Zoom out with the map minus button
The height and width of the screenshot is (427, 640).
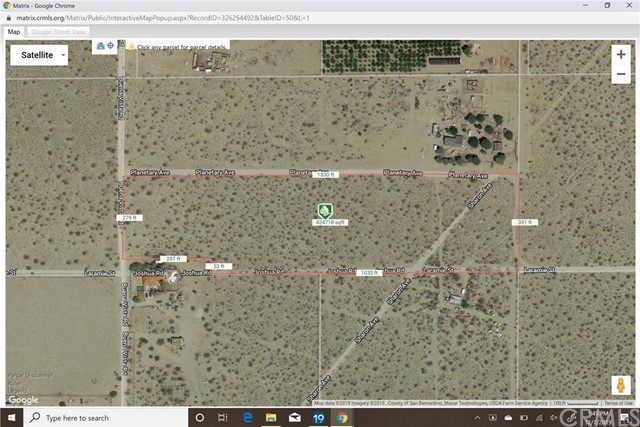tap(621, 80)
